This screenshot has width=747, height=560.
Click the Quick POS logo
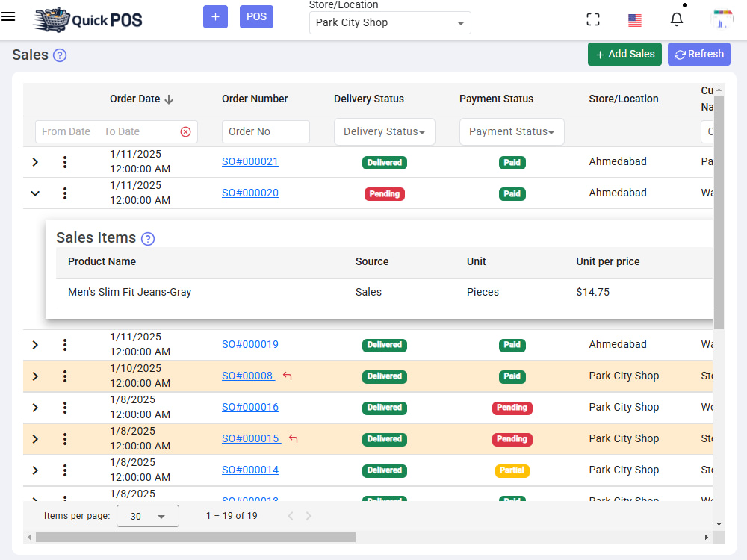tap(88, 19)
